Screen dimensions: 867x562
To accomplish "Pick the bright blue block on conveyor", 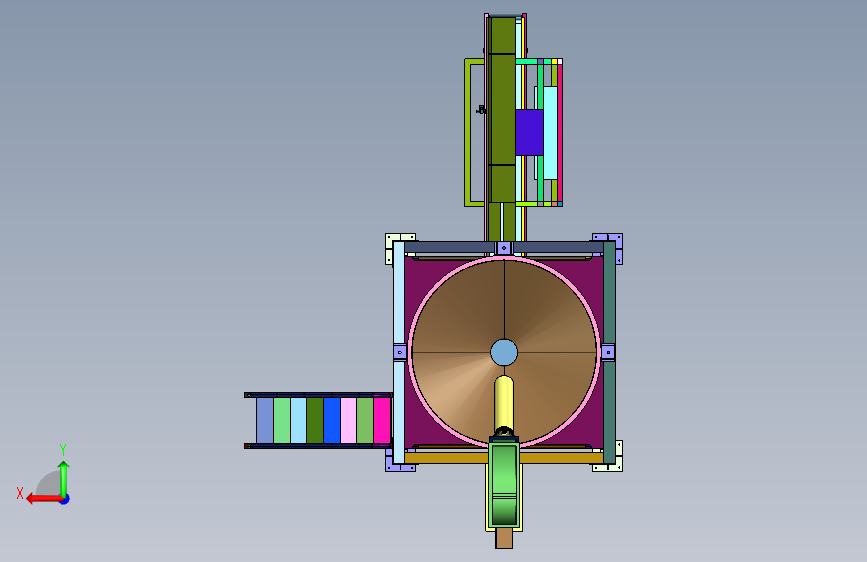I will click(x=332, y=420).
